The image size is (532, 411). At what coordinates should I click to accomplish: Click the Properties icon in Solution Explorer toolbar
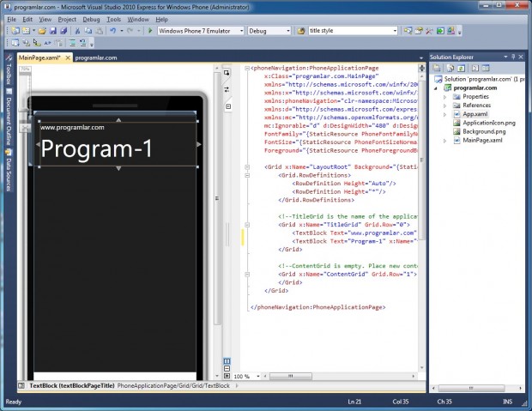[436, 69]
